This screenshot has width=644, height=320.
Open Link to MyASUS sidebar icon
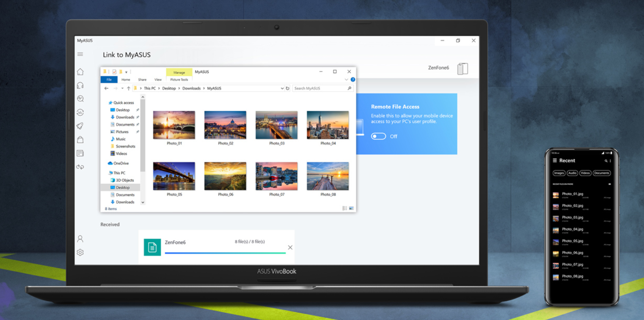(x=80, y=167)
